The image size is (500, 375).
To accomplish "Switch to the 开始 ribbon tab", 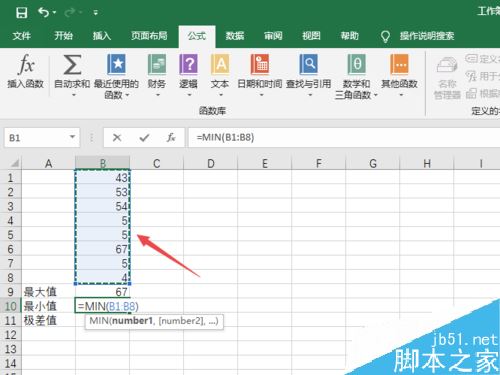I will click(x=63, y=35).
